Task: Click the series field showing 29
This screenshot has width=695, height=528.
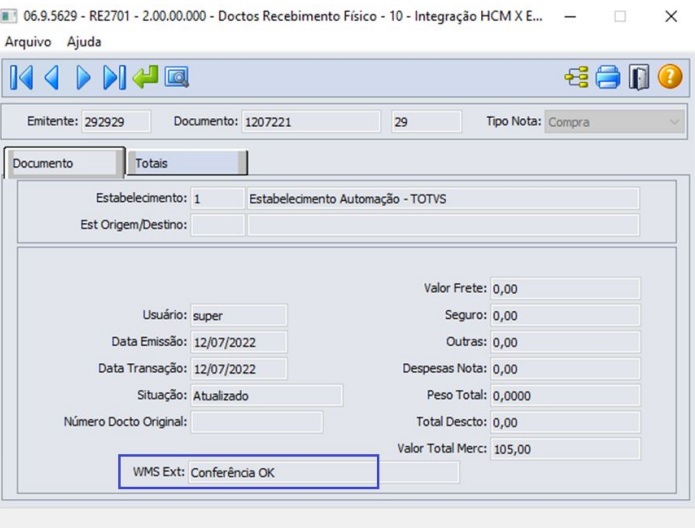Action: tap(426, 122)
